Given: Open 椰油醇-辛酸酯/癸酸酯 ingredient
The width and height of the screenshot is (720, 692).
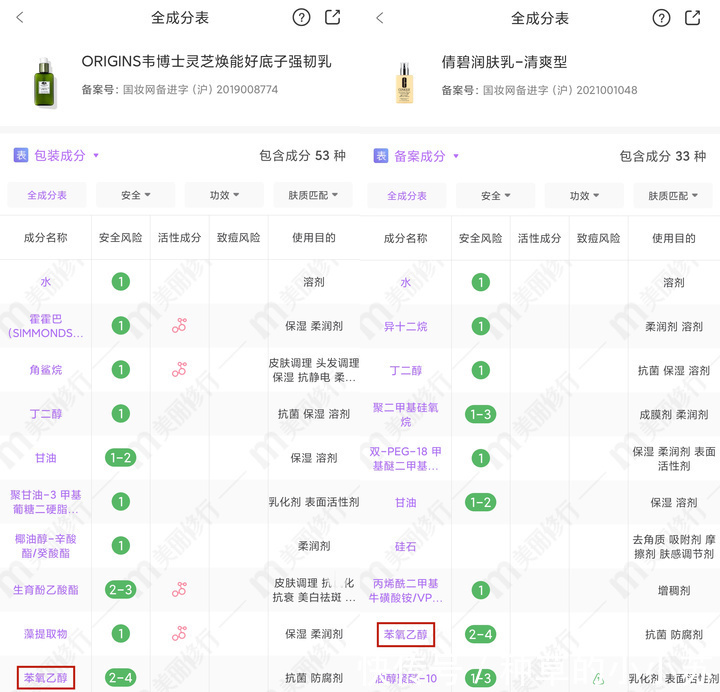Looking at the screenshot, I should pyautogui.click(x=45, y=546).
